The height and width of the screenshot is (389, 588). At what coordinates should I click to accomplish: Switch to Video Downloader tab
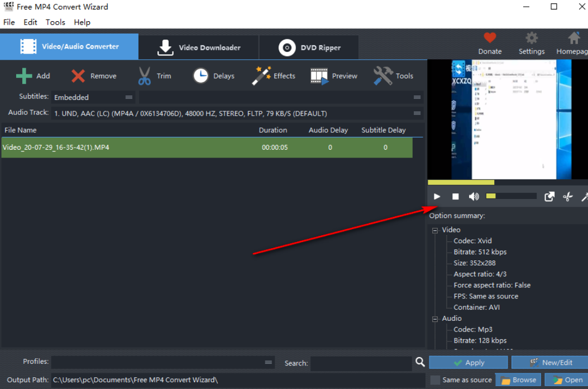tap(199, 48)
